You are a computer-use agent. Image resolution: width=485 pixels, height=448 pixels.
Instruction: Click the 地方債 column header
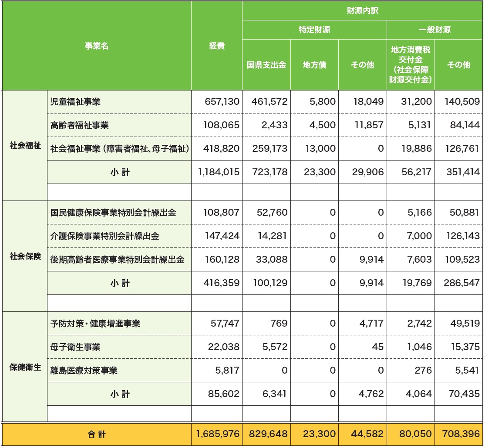314,65
